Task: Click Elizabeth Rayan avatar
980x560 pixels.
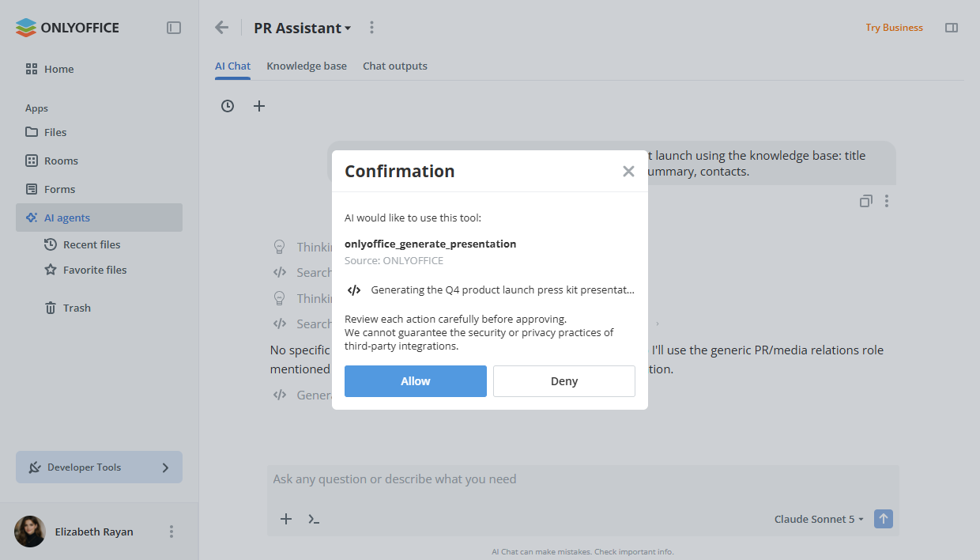Action: [x=30, y=532]
